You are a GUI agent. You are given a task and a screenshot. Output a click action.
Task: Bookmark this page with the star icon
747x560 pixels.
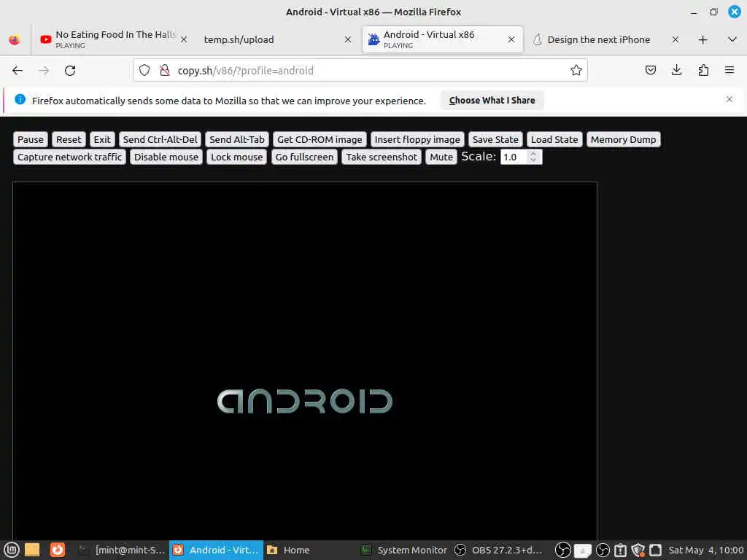coord(576,71)
